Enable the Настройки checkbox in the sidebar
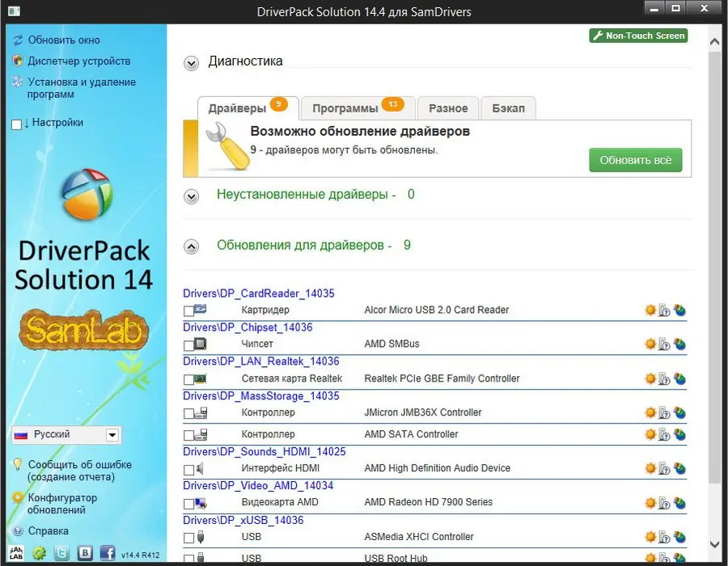Image resolution: width=728 pixels, height=566 pixels. (x=16, y=125)
